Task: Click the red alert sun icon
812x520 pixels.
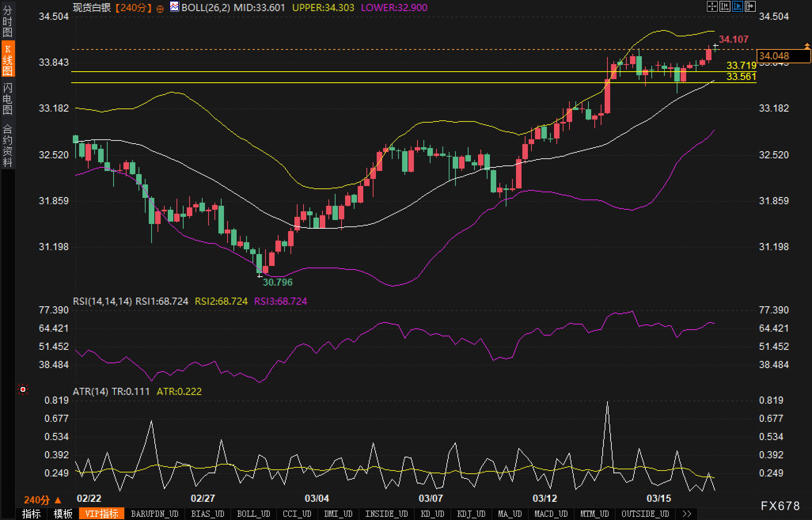Action: click(x=23, y=390)
